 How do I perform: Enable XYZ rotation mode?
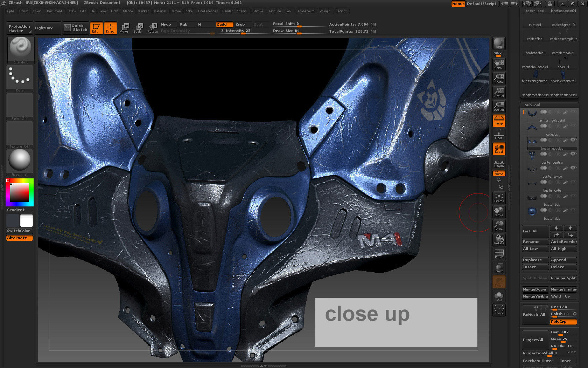499,173
